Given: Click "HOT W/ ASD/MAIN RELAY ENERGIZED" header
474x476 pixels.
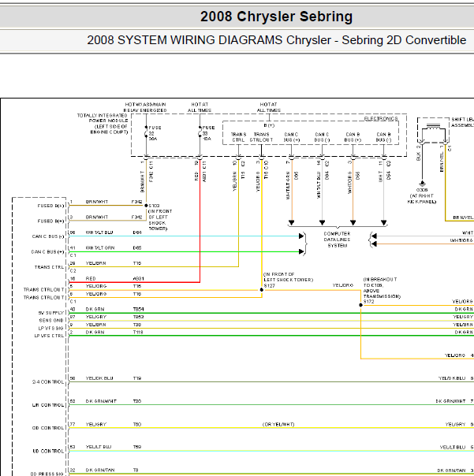Looking at the screenshot, I should click(145, 107).
